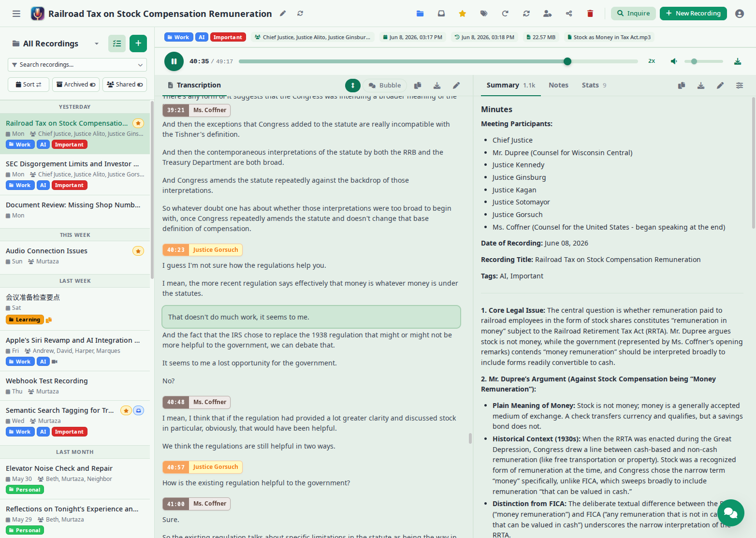756x538 pixels.
Task: Open the tags icon in toolbar
Action: coord(484,14)
